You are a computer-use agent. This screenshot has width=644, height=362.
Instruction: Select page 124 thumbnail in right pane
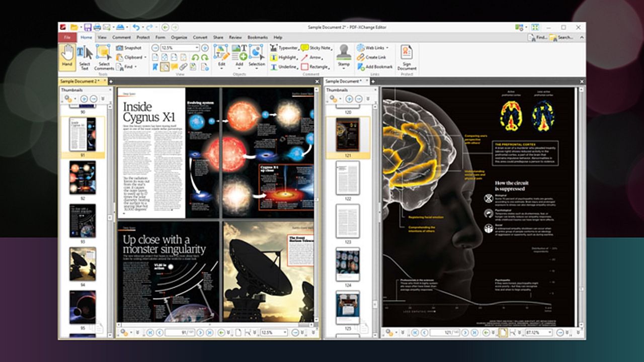[x=348, y=264]
